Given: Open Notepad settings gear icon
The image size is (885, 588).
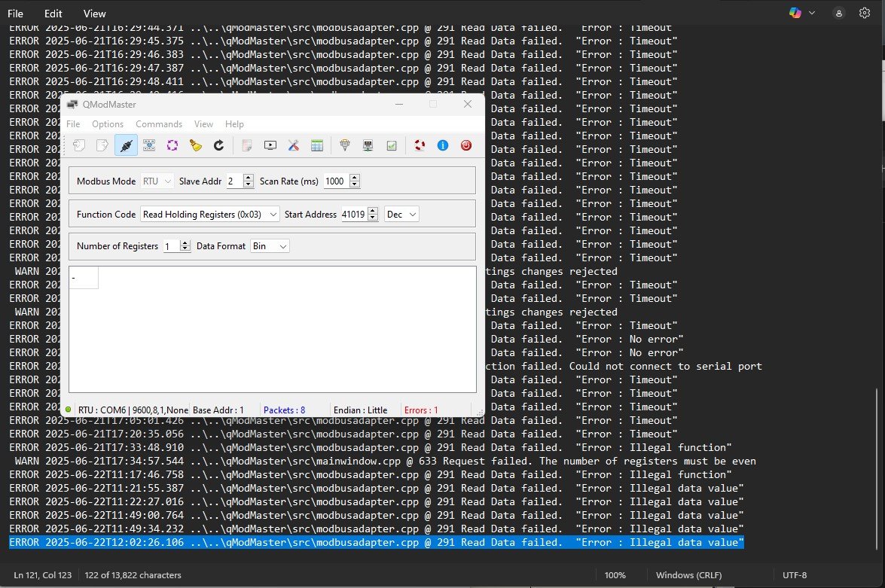Looking at the screenshot, I should tap(865, 13).
